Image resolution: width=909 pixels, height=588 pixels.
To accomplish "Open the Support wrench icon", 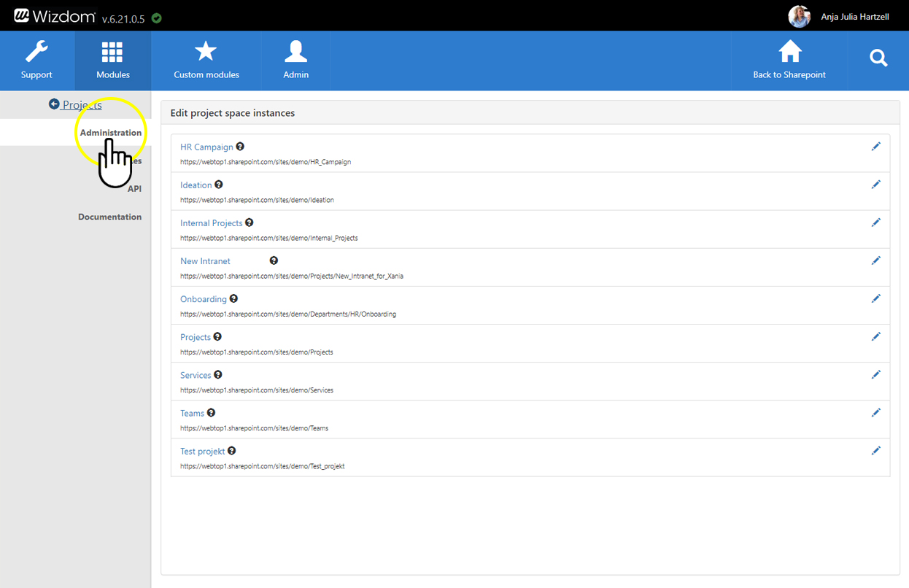I will pos(36,53).
